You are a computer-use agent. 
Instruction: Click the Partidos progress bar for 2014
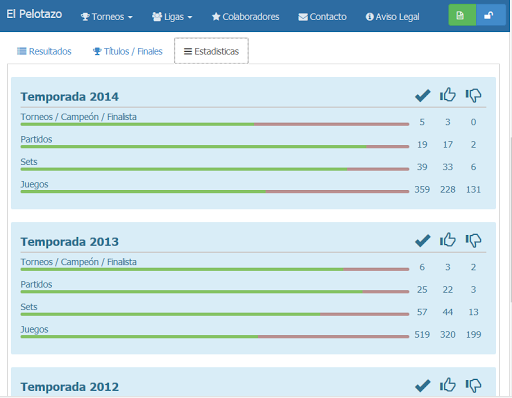tap(215, 147)
